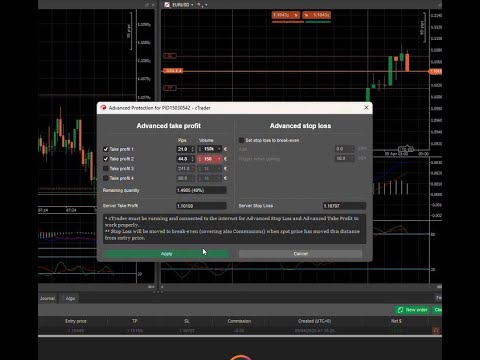Screen dimensions: 480x360
Task: Select the TP line label on chart
Action: tap(170, 88)
